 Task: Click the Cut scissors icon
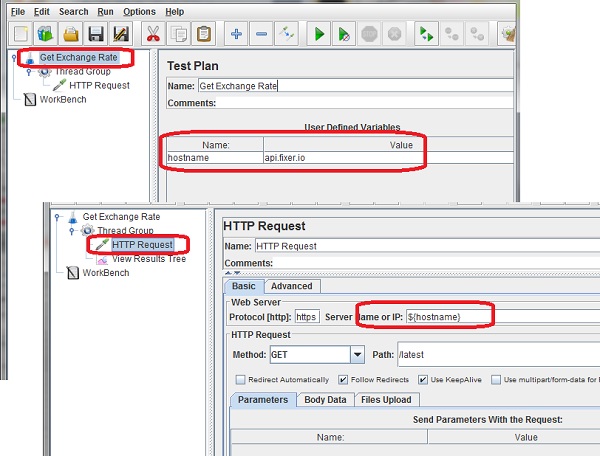point(153,34)
